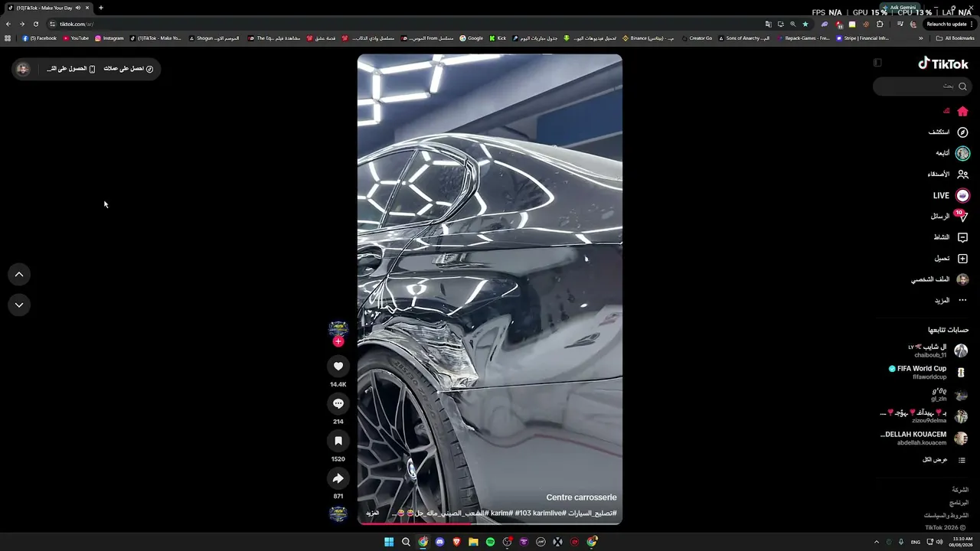Image resolution: width=980 pixels, height=551 pixels.
Task: Share the video using the arrow icon
Action: pos(338,478)
